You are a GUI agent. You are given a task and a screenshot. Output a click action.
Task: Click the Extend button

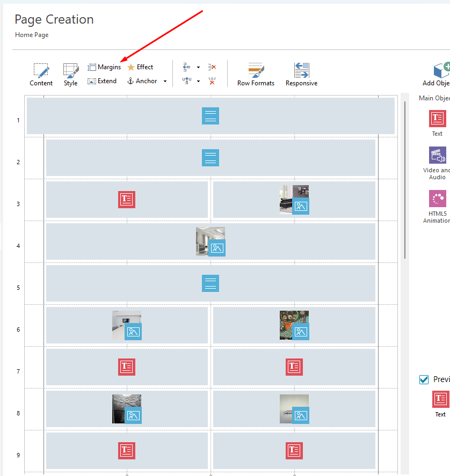coord(102,81)
